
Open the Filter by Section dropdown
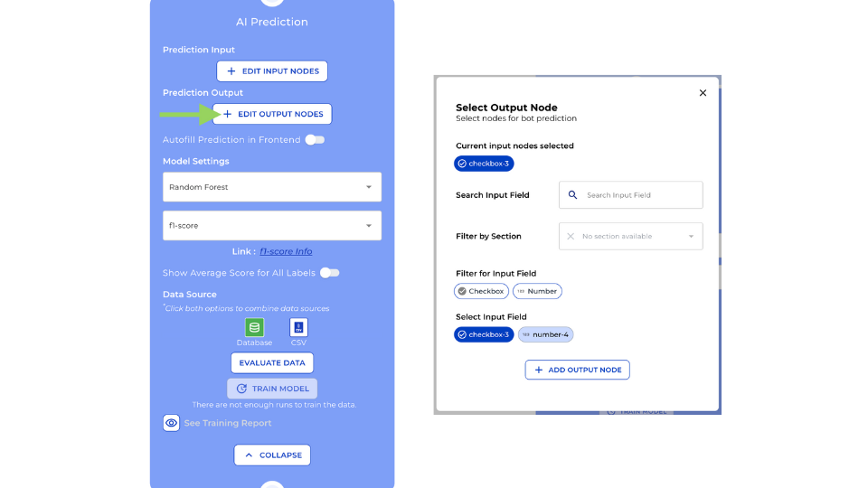coord(630,236)
